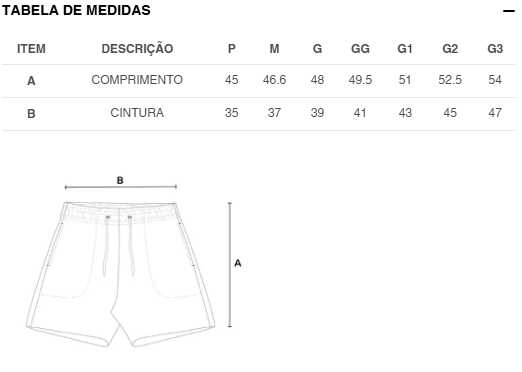Screen dimensions: 522x372
Task: Click the P size column header
Action: (232, 49)
